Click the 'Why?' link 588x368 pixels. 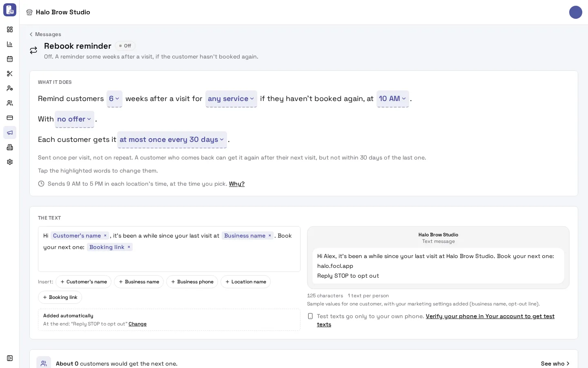(237, 184)
